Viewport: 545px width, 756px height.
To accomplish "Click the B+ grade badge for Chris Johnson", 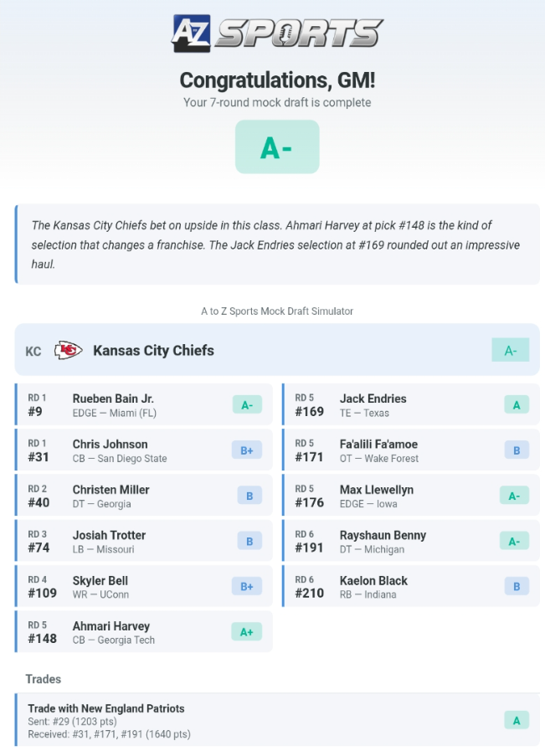I will 246,450.
